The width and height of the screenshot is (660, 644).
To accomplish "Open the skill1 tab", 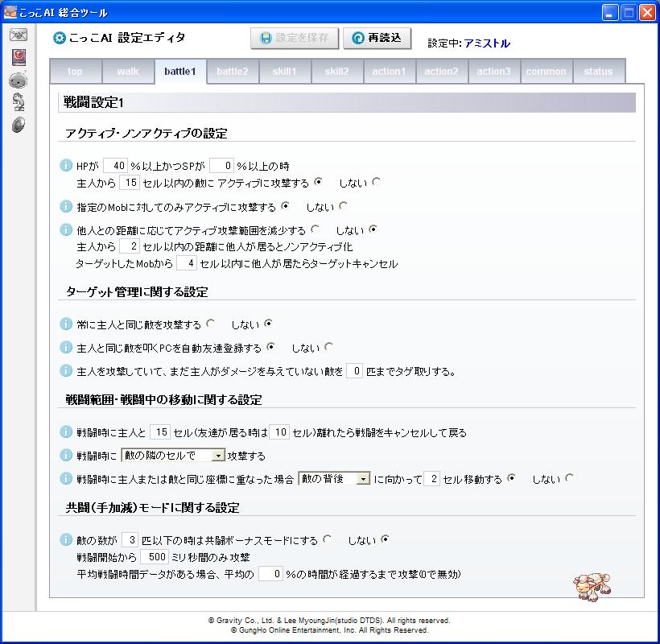I will (284, 72).
